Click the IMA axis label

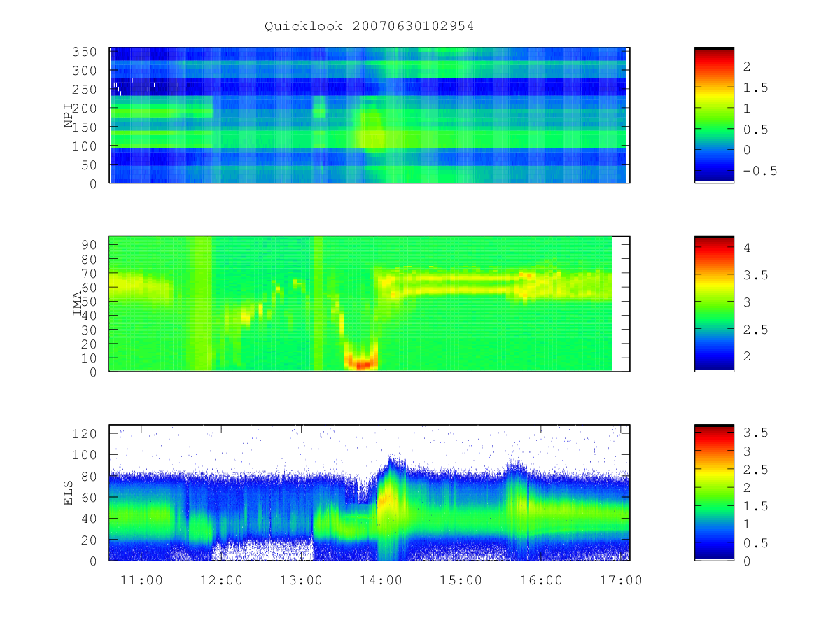point(78,303)
